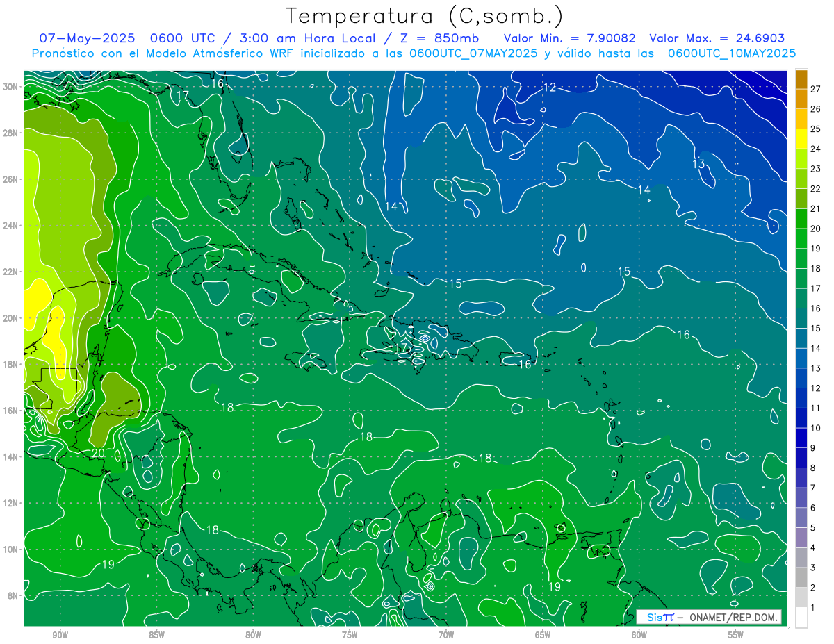Click "Valor Min. = 7.90082" value
834x644 pixels.
click(570, 38)
